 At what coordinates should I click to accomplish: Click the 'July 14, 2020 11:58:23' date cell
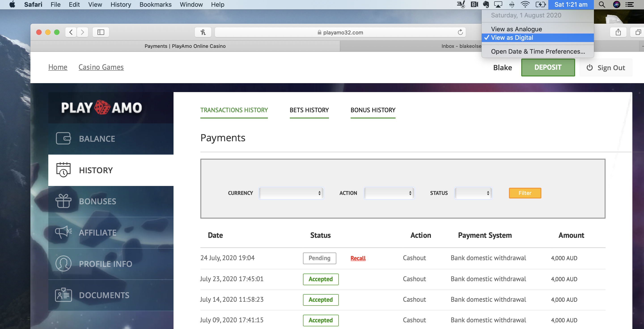(x=231, y=299)
